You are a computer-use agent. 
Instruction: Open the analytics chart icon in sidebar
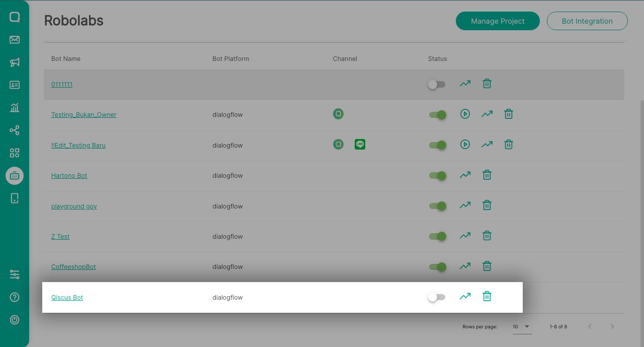15,108
